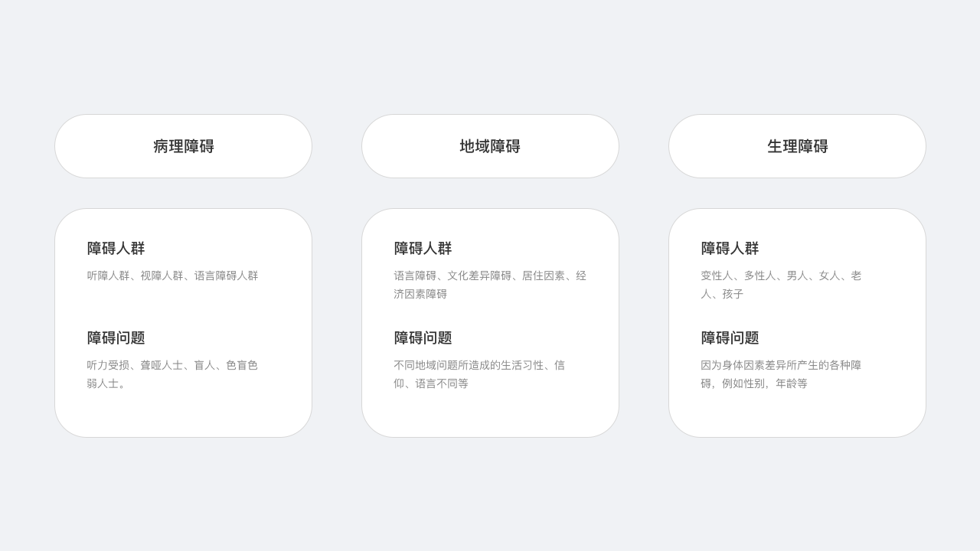Click the line 碍，例如性别，年龄等 in the right card

pyautogui.click(x=754, y=383)
